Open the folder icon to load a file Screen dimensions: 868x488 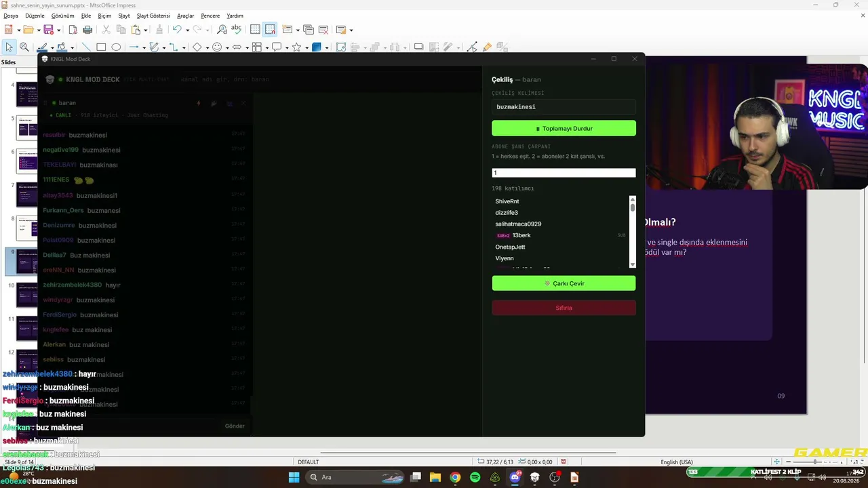28,30
